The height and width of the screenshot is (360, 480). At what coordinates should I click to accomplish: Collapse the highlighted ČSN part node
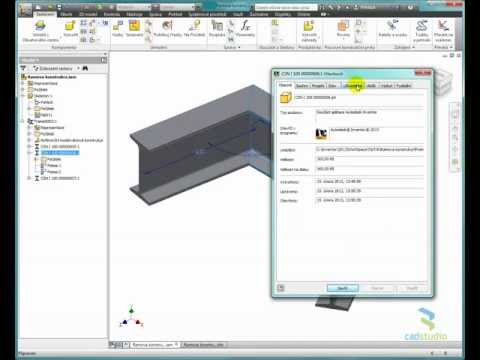coord(29,153)
